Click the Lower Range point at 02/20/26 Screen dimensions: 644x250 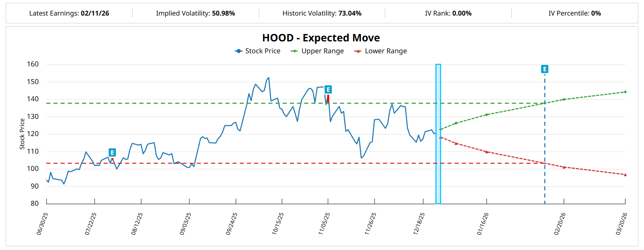point(564,167)
